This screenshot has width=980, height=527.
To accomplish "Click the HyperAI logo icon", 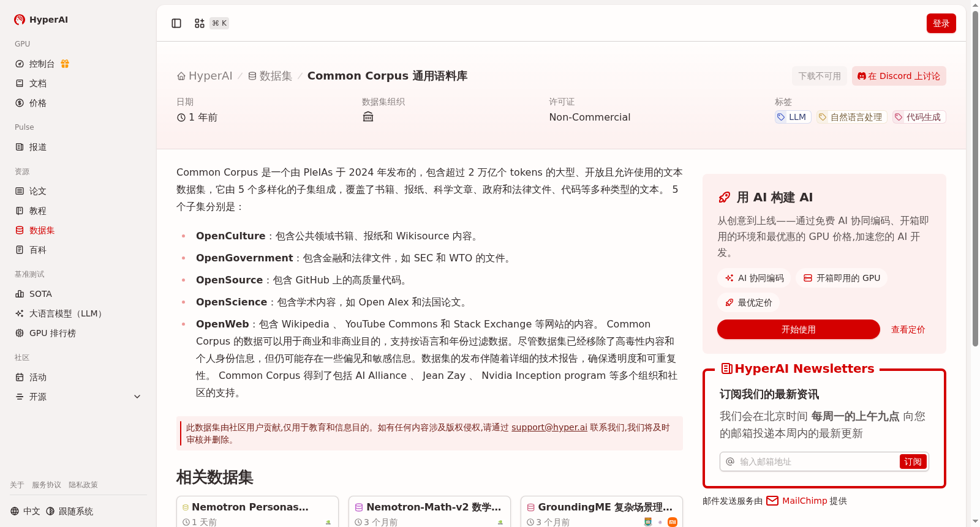I will pyautogui.click(x=20, y=20).
